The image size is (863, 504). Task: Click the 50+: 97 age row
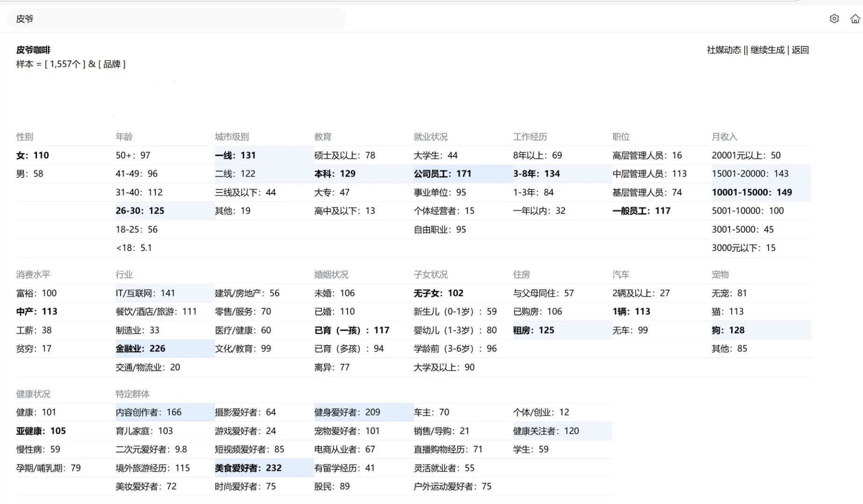[x=133, y=155]
